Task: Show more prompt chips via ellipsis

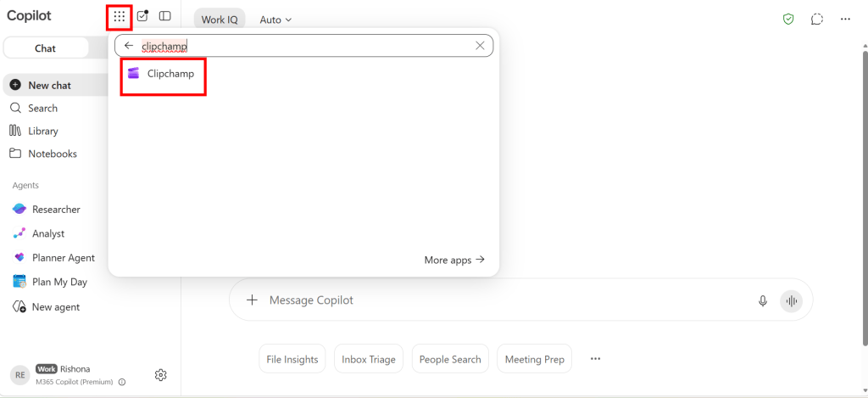Action: coord(595,359)
